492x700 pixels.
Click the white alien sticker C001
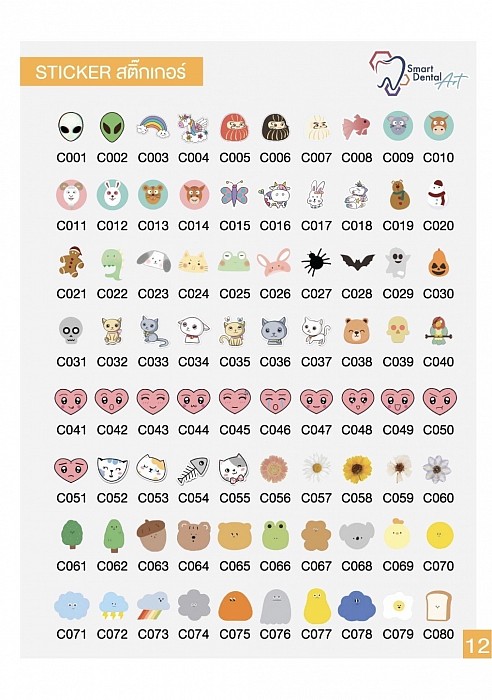[71, 127]
